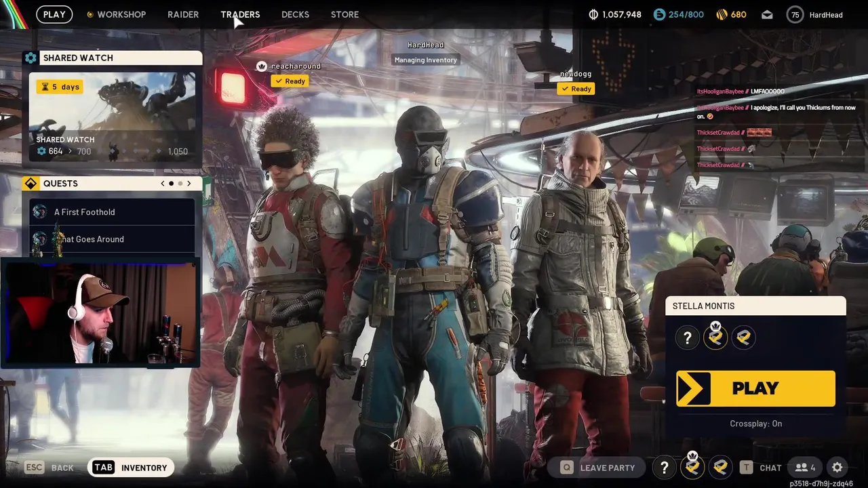868x488 pixels.
Task: Click the uncrowned emblem in bottom bar
Action: pyautogui.click(x=720, y=468)
